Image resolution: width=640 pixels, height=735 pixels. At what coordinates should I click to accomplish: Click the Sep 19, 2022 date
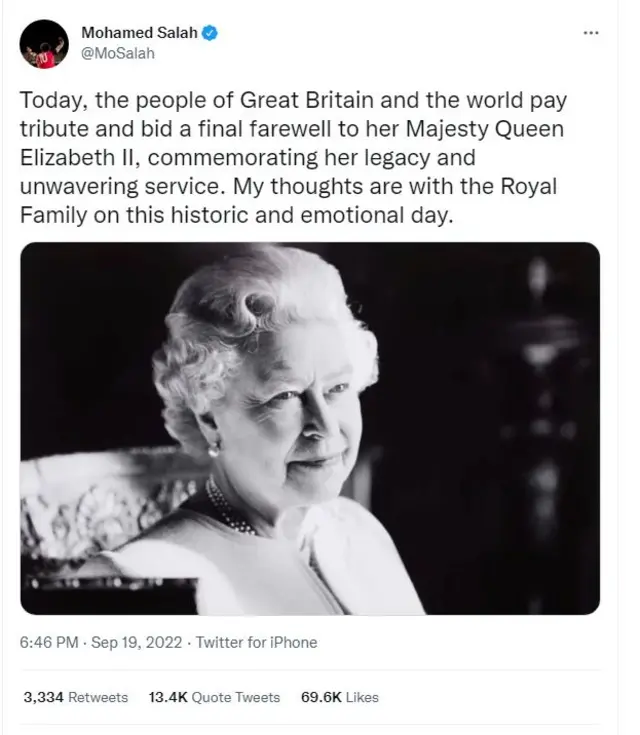point(136,643)
